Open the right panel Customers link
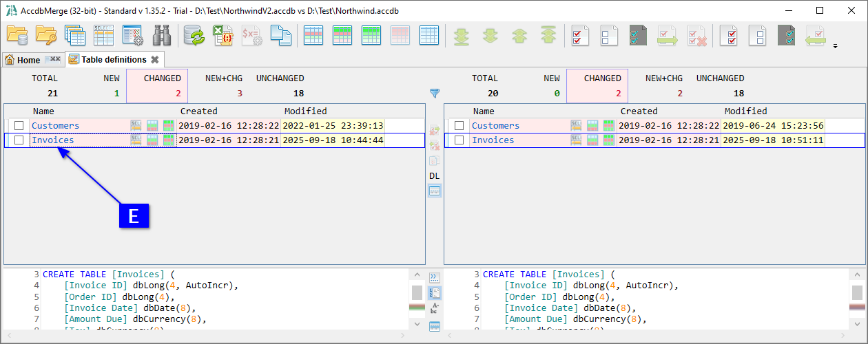Screen dimensions: 868x344 (x=495, y=126)
